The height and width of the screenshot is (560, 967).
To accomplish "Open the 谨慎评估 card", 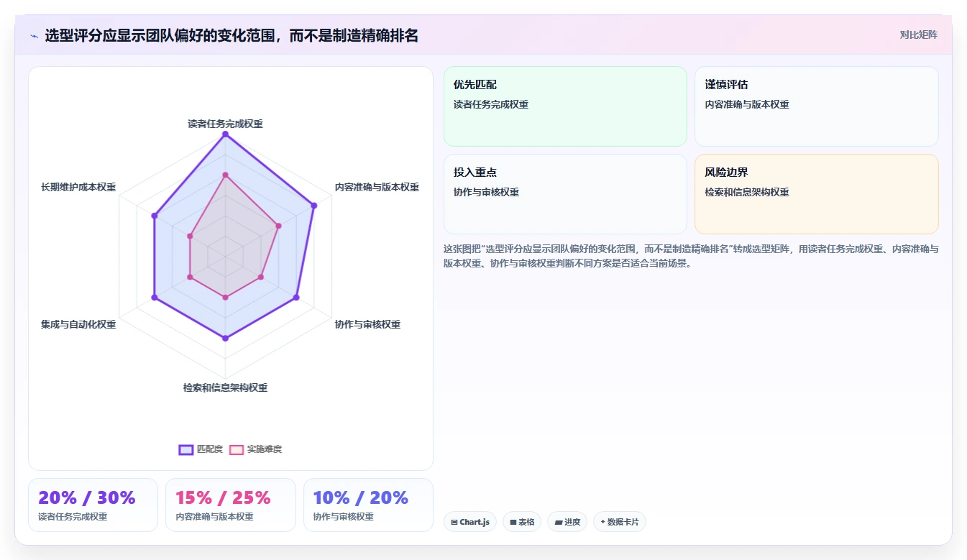I will point(816,106).
